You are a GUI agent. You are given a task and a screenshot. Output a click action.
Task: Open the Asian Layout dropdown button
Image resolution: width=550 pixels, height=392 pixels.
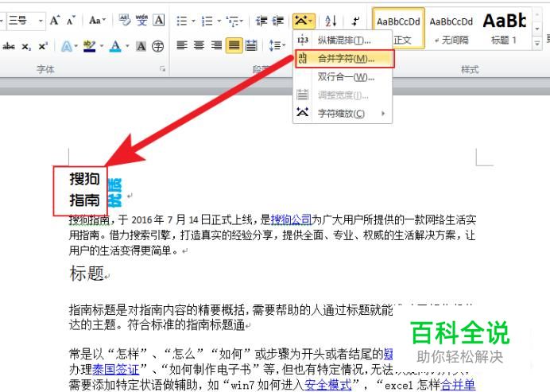[x=304, y=21]
